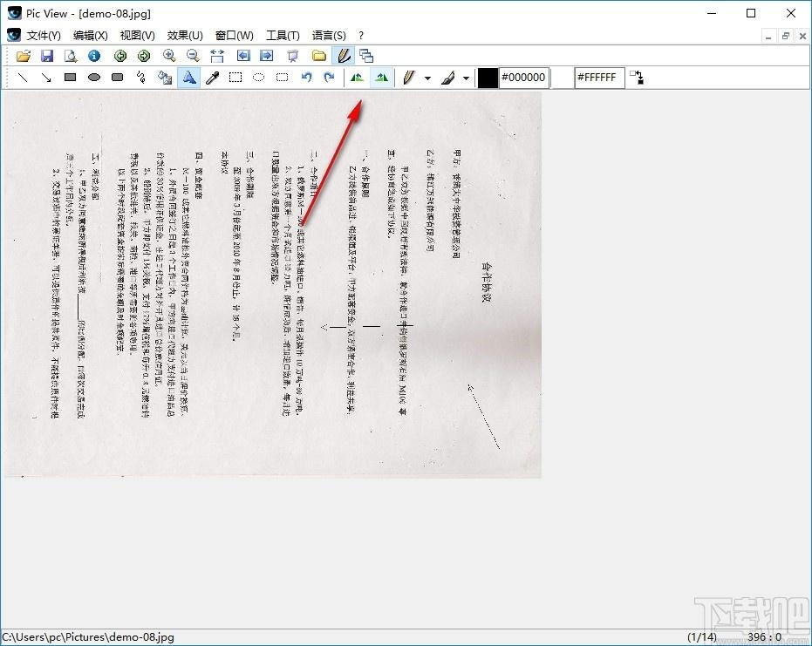Choose the rounded rectangle selection tool

tap(283, 78)
